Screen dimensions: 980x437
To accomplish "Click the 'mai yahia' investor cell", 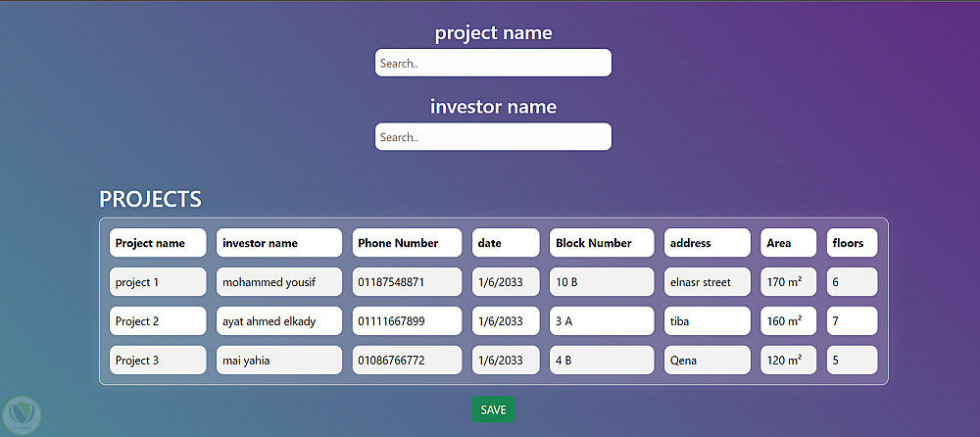I will pyautogui.click(x=279, y=361).
